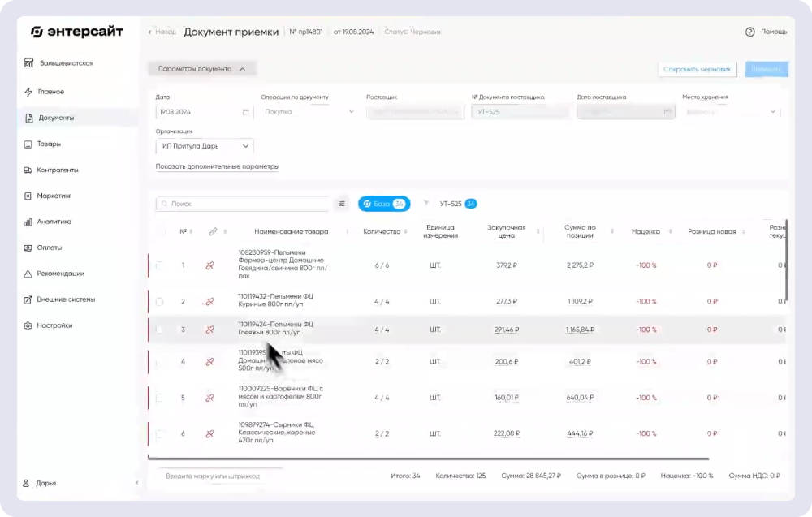This screenshot has height=517, width=812.
Task: Open the Организация dropdown ИП Притула Дарь
Action: click(x=203, y=146)
